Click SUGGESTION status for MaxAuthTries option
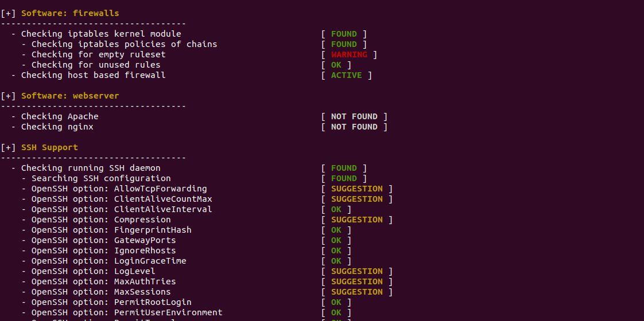The height and width of the screenshot is (321, 644). click(357, 281)
